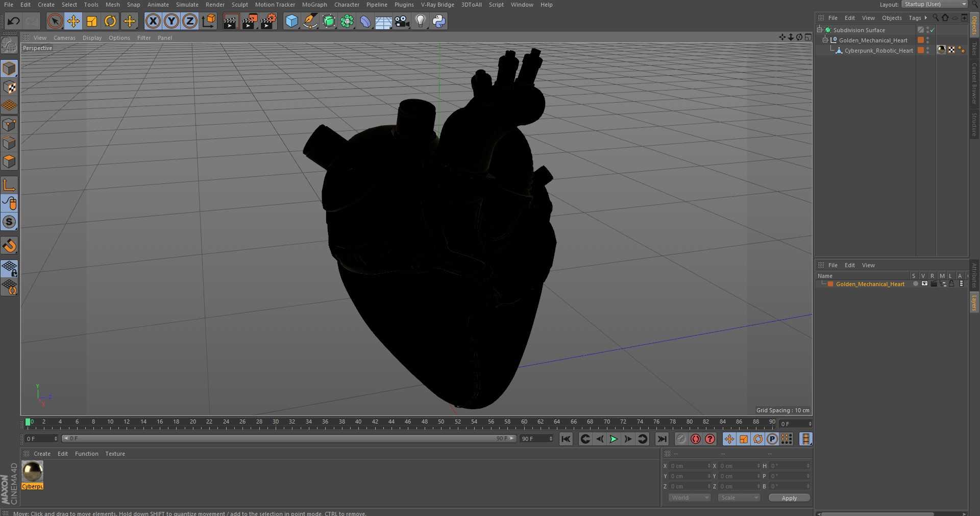This screenshot has height=516, width=980.
Task: Open the Python script icon
Action: [439, 21]
